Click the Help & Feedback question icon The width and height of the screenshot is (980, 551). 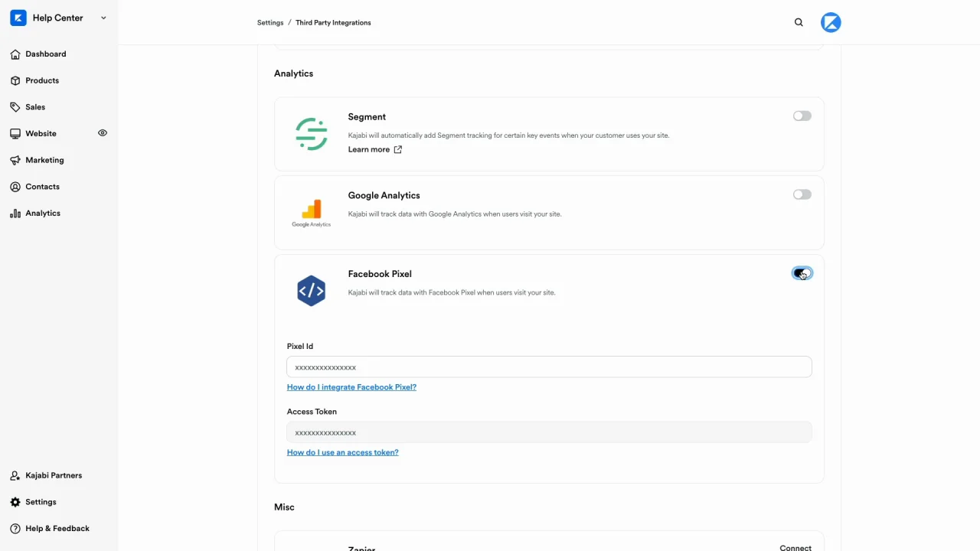pos(15,529)
